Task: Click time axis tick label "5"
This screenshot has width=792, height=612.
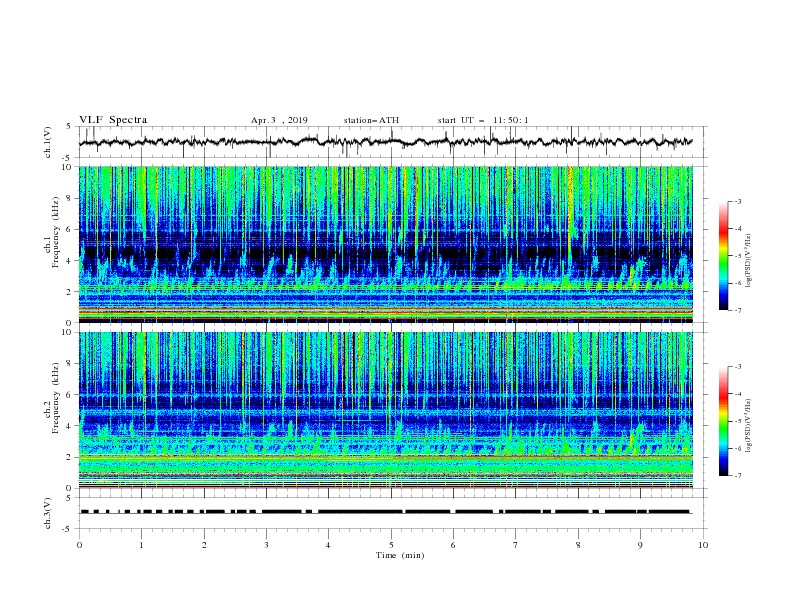Action: (391, 545)
